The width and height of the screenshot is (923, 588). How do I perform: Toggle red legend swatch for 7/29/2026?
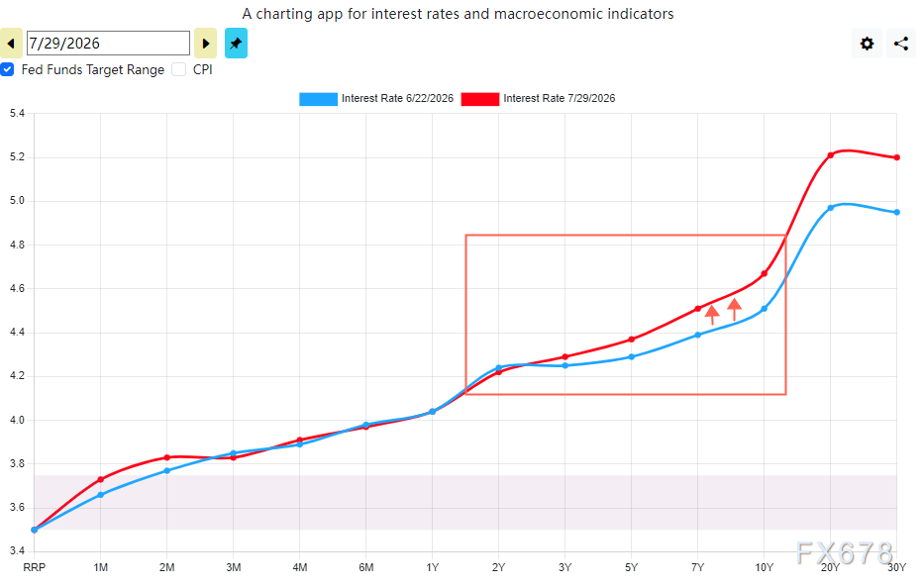[x=480, y=99]
